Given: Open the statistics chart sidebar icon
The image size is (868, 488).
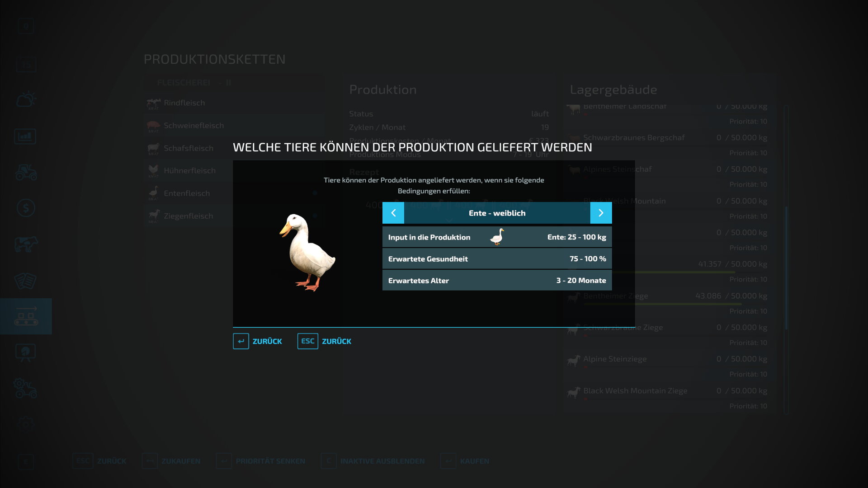Looking at the screenshot, I should coord(25,136).
